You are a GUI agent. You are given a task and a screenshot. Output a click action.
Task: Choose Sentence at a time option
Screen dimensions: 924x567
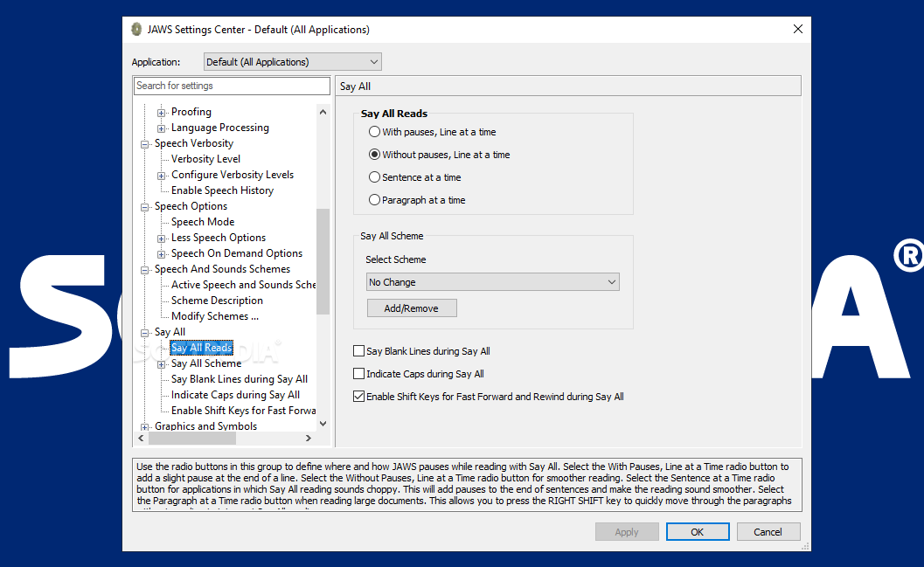374,177
